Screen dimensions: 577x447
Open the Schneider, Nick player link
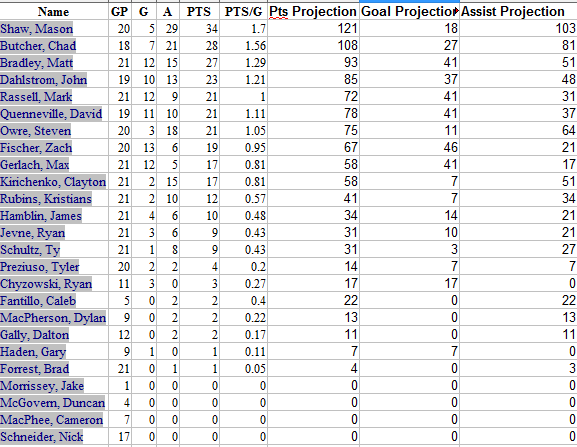(42, 437)
